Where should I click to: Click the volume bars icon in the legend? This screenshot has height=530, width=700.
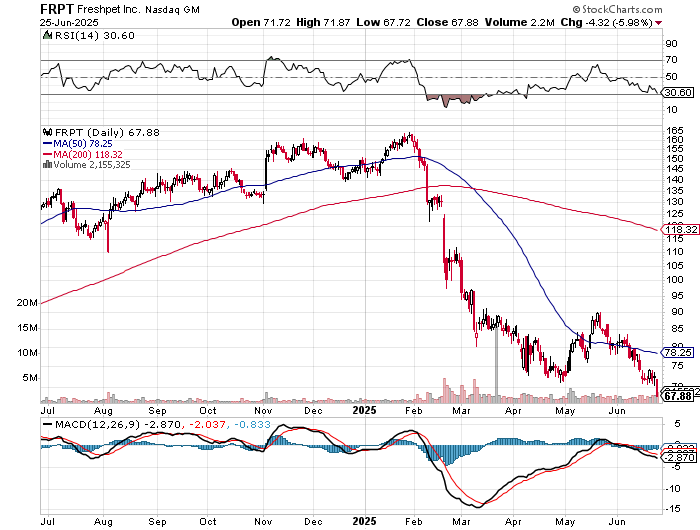47,165
